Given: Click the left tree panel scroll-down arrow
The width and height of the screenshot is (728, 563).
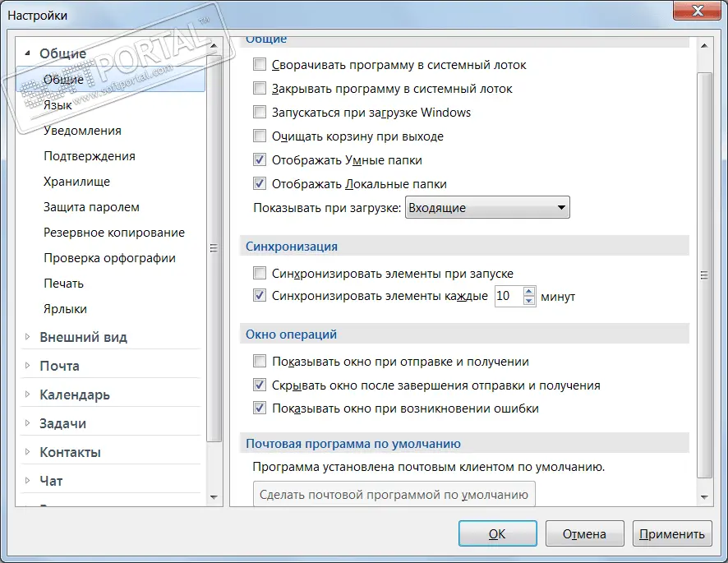Looking at the screenshot, I should click(x=214, y=496).
